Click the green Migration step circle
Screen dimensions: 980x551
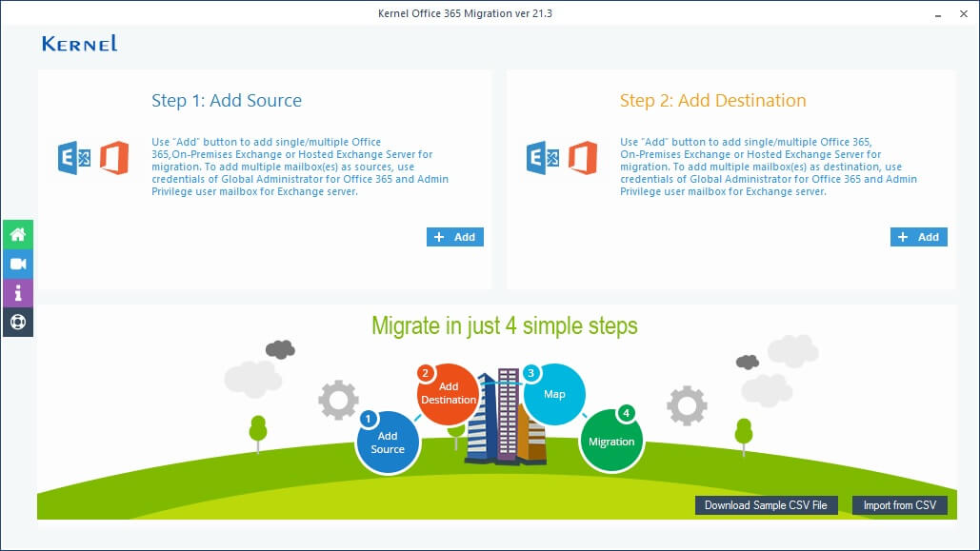(611, 441)
